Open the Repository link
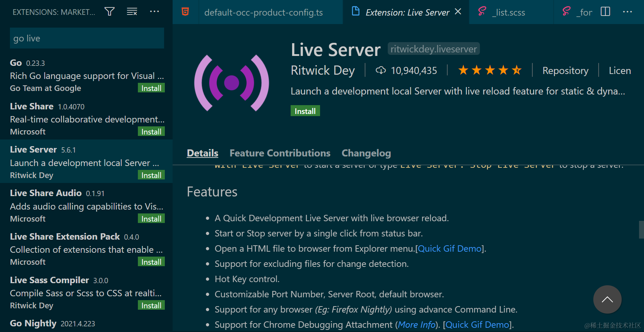 pyautogui.click(x=565, y=70)
